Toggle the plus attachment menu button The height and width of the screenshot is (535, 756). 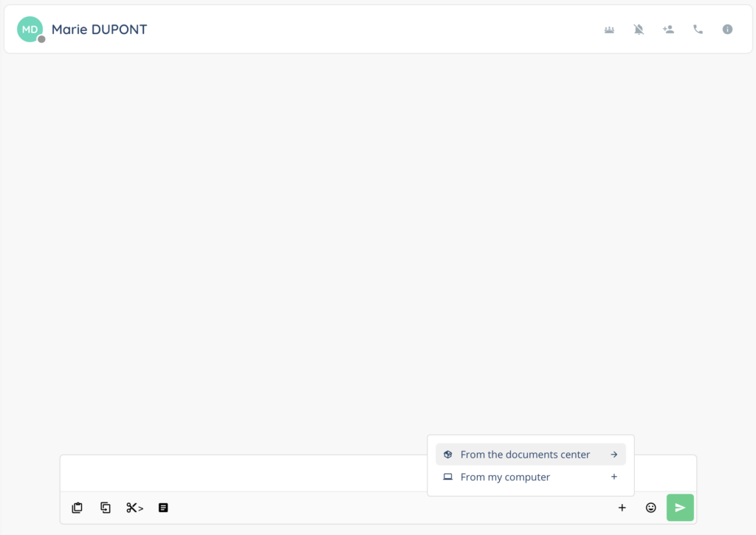[622, 508]
